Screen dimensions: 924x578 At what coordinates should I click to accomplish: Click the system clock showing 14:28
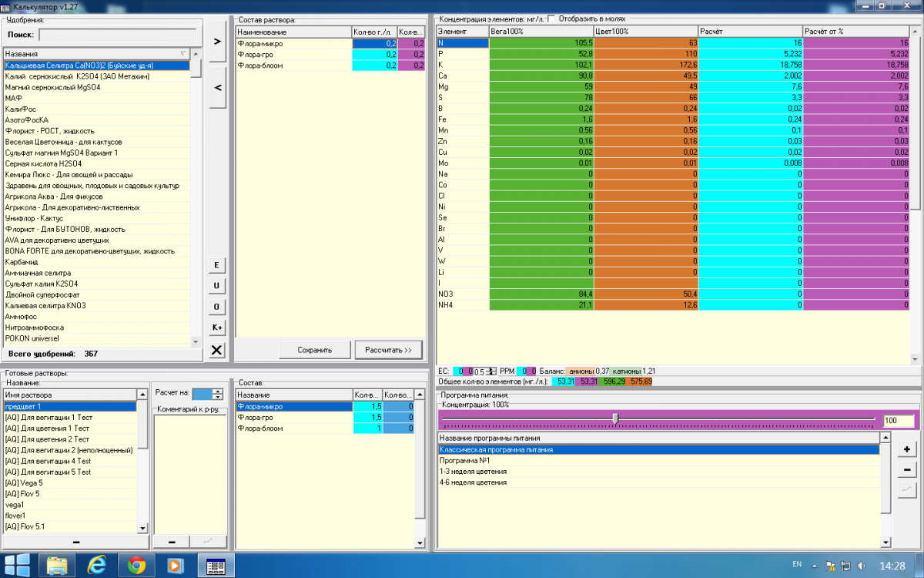tap(892, 566)
